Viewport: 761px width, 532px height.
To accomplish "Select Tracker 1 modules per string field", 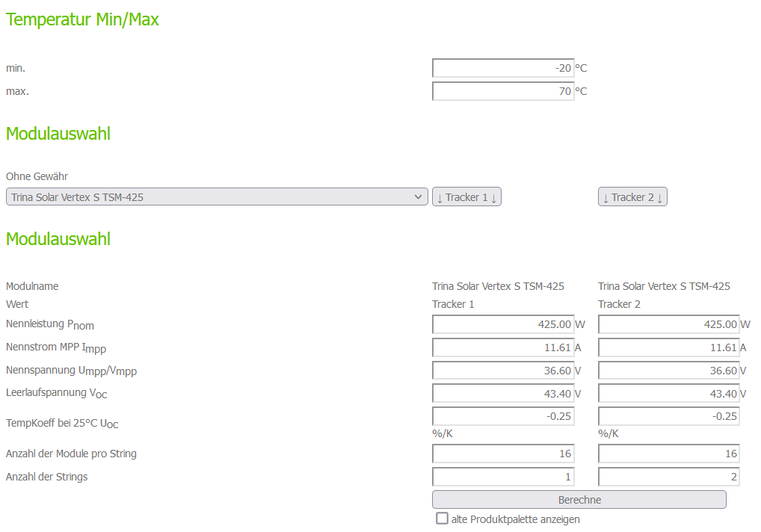I will coord(503,454).
